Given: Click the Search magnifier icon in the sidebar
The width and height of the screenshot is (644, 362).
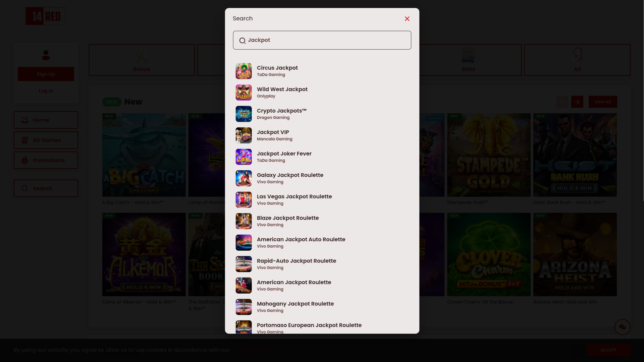Looking at the screenshot, I should [x=24, y=188].
